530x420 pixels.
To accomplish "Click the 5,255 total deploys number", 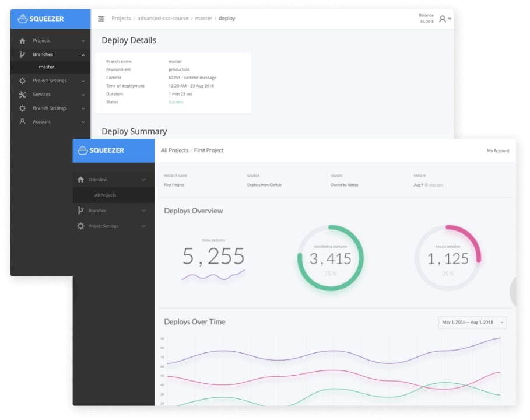I will point(213,256).
